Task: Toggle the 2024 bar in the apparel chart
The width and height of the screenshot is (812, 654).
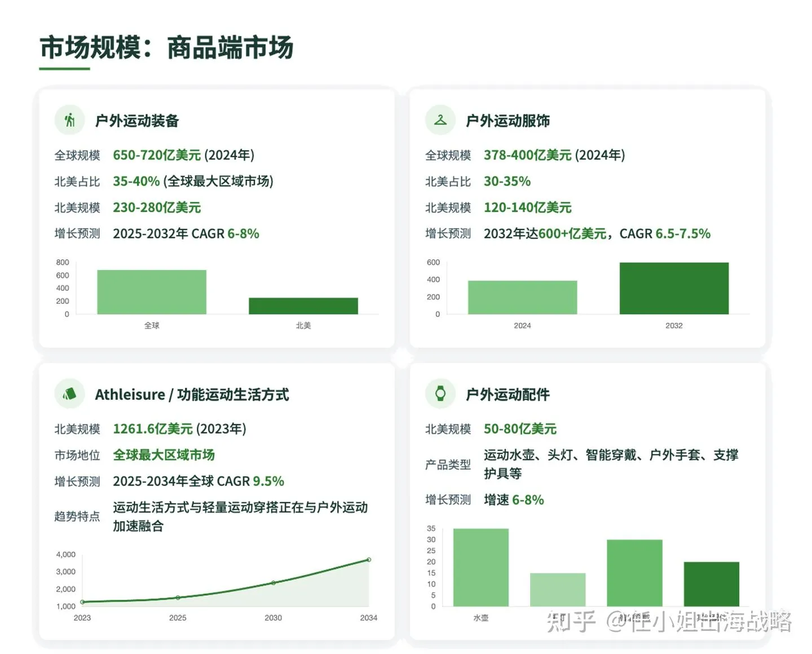Action: click(x=522, y=298)
